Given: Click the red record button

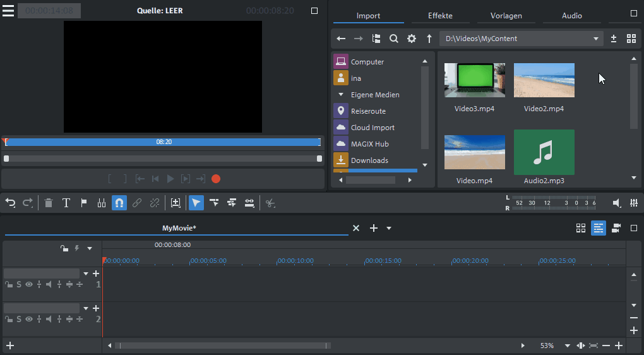Looking at the screenshot, I should pos(216,179).
